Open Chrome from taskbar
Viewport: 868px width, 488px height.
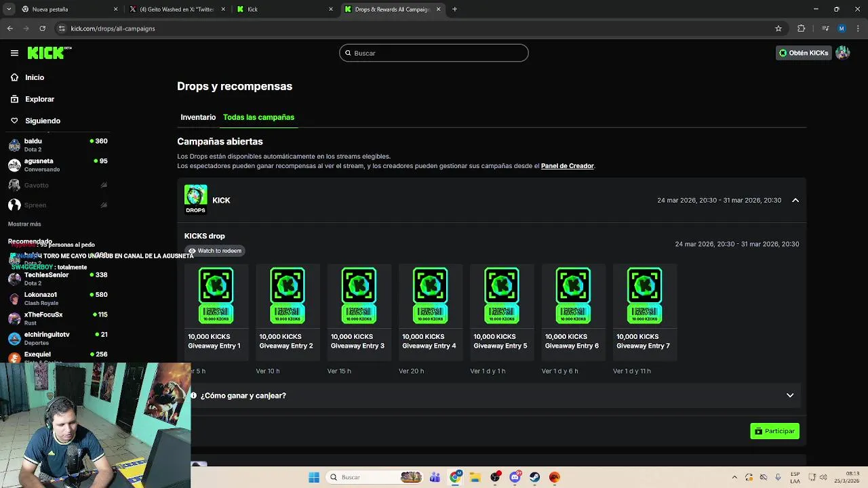pyautogui.click(x=456, y=477)
